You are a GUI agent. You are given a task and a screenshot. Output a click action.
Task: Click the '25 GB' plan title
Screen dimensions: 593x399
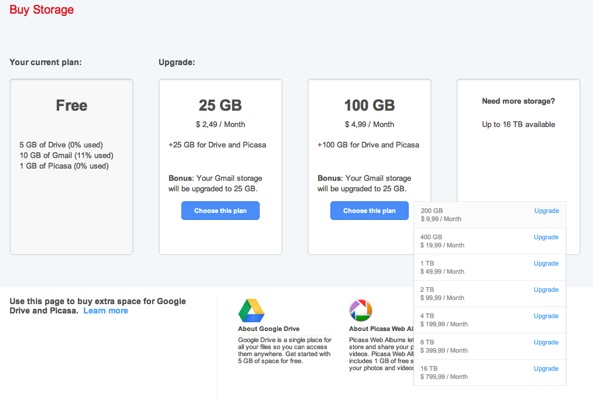pos(220,105)
